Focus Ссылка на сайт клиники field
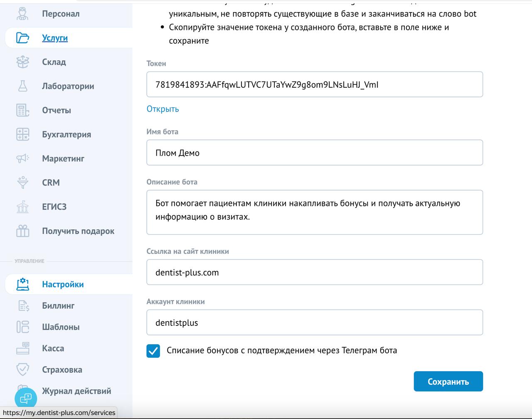The image size is (532, 419). pyautogui.click(x=315, y=272)
